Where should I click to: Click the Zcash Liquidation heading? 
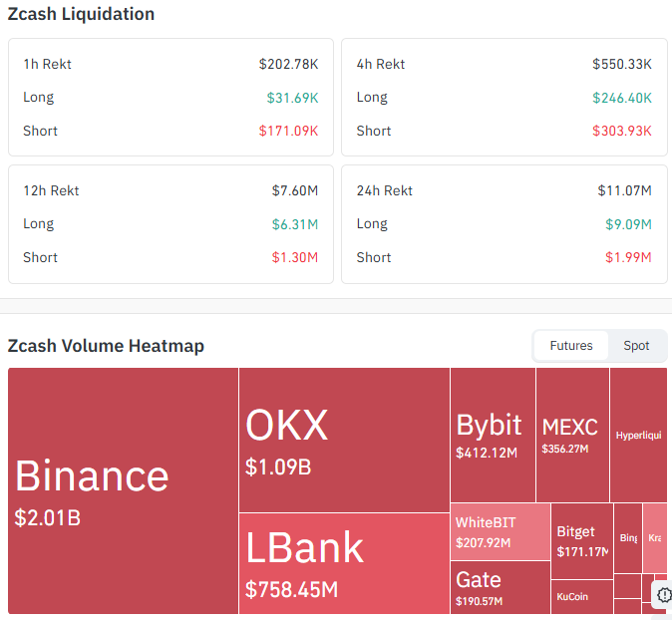(x=81, y=14)
